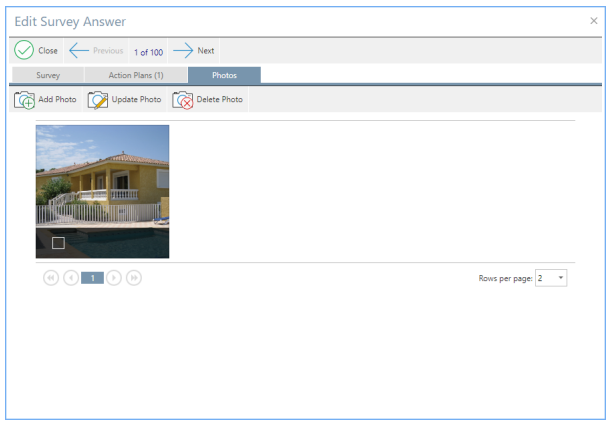The image size is (613, 426).
Task: Click the "1 of 100" record counter
Action: tap(148, 51)
